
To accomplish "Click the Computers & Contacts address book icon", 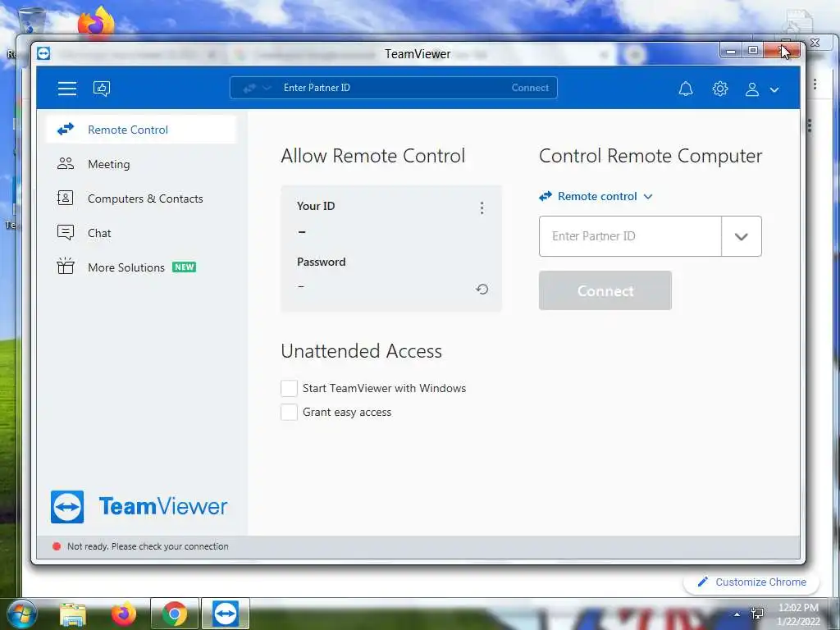I will pyautogui.click(x=66, y=199).
